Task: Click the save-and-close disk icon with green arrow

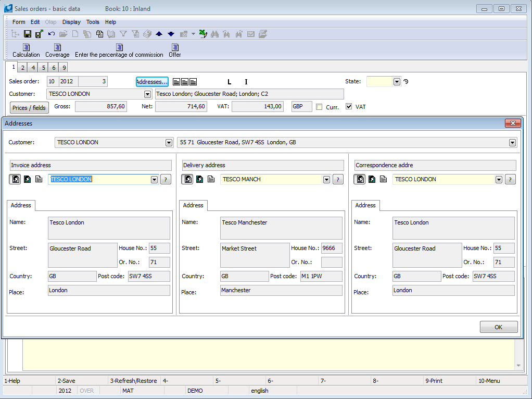Action: [39, 34]
